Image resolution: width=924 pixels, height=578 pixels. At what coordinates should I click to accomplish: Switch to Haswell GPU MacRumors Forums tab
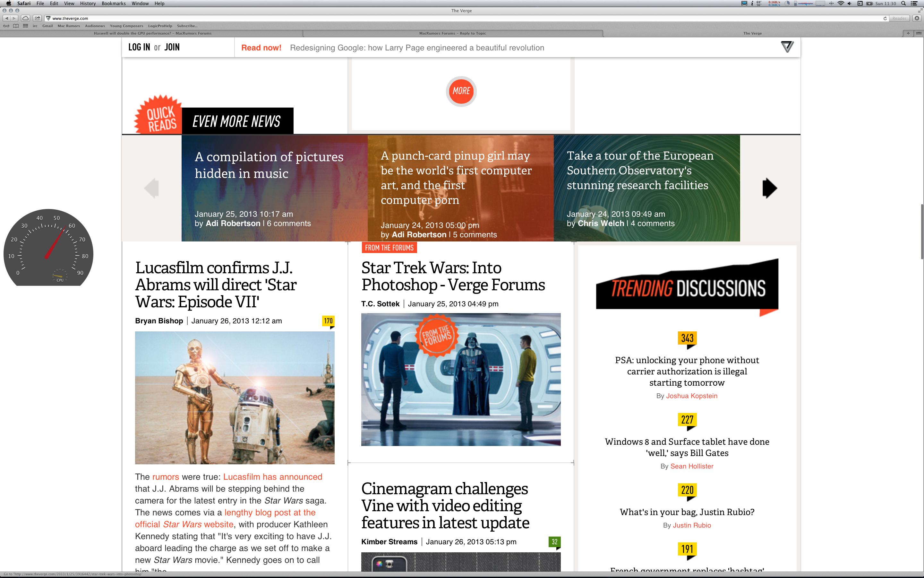[152, 33]
